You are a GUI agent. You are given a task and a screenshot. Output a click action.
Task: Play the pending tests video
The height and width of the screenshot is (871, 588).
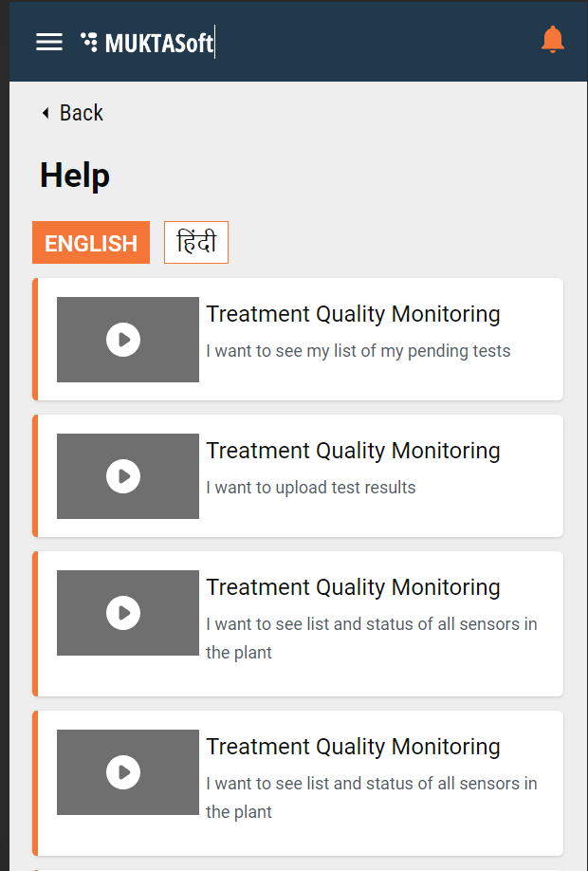pos(123,340)
